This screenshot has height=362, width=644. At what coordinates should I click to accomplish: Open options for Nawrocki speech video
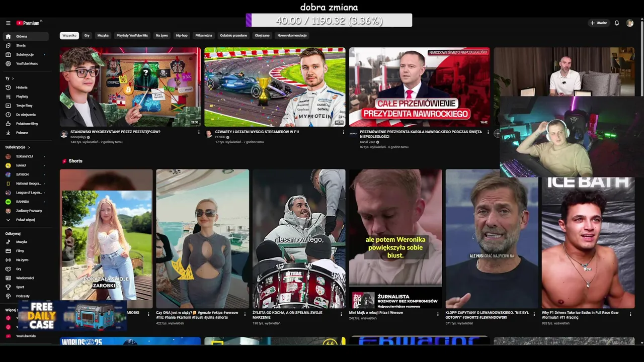click(488, 132)
